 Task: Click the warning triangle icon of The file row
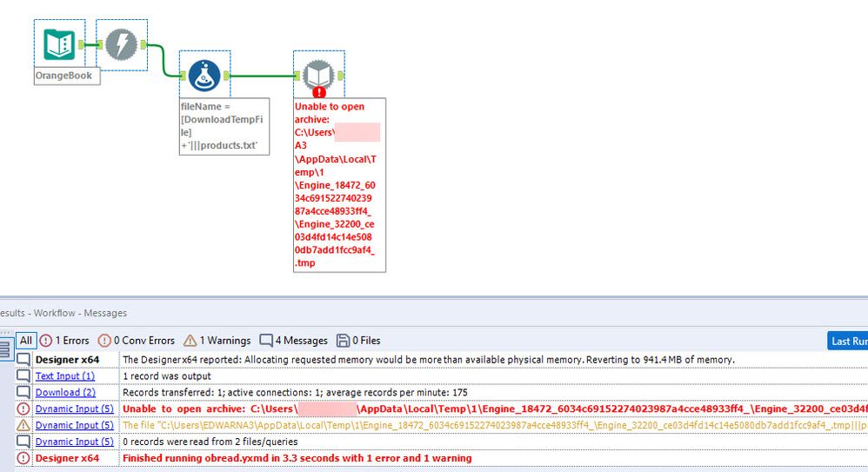pos(23,425)
